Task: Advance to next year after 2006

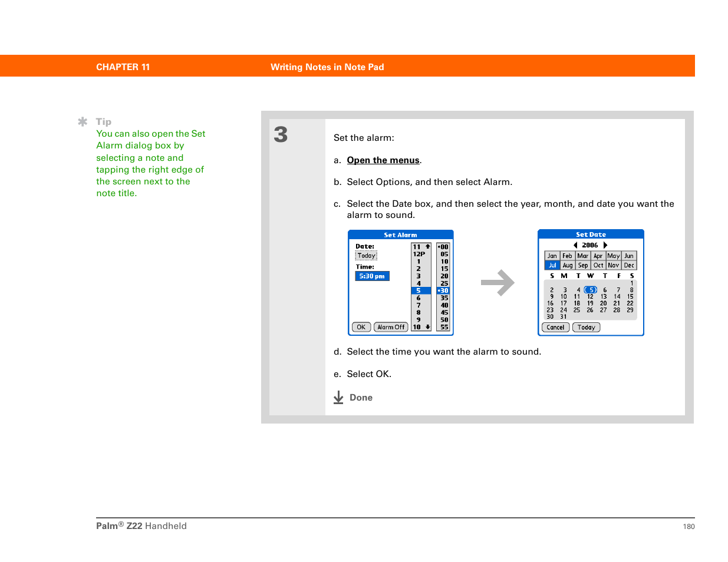Action: click(605, 245)
